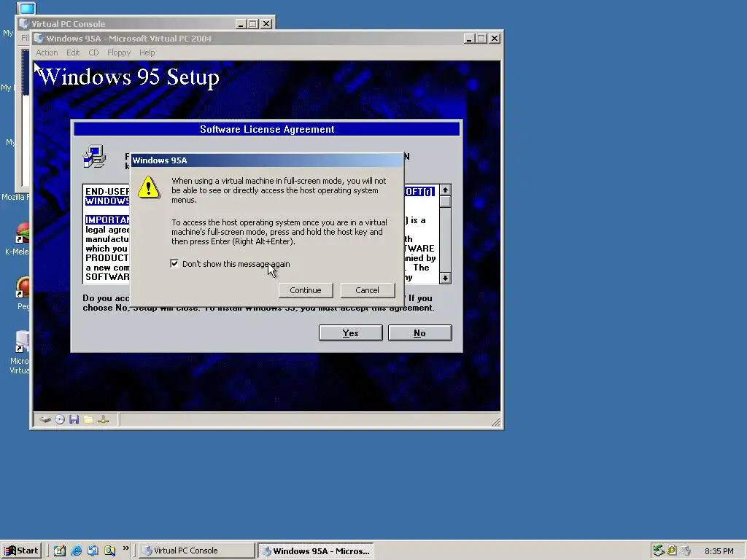The width and height of the screenshot is (747, 560).
Task: Click the window resize grip of Virtual PC
Action: (496, 421)
